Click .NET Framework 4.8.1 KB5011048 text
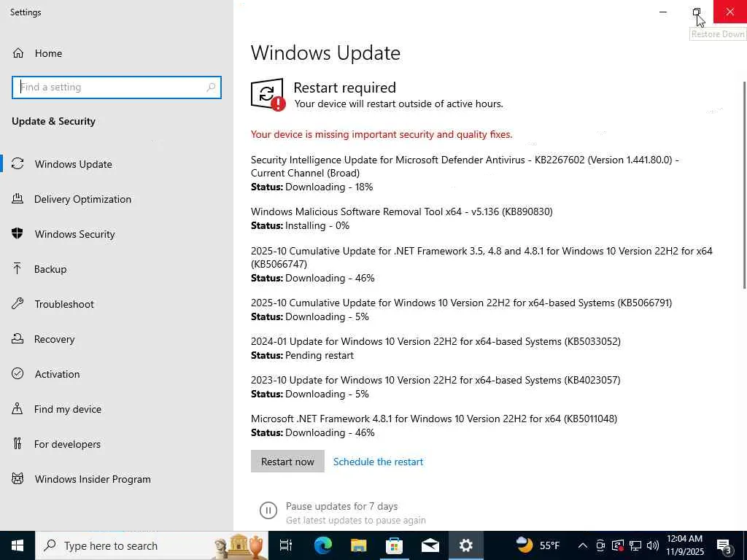This screenshot has height=560, width=747. point(434,418)
